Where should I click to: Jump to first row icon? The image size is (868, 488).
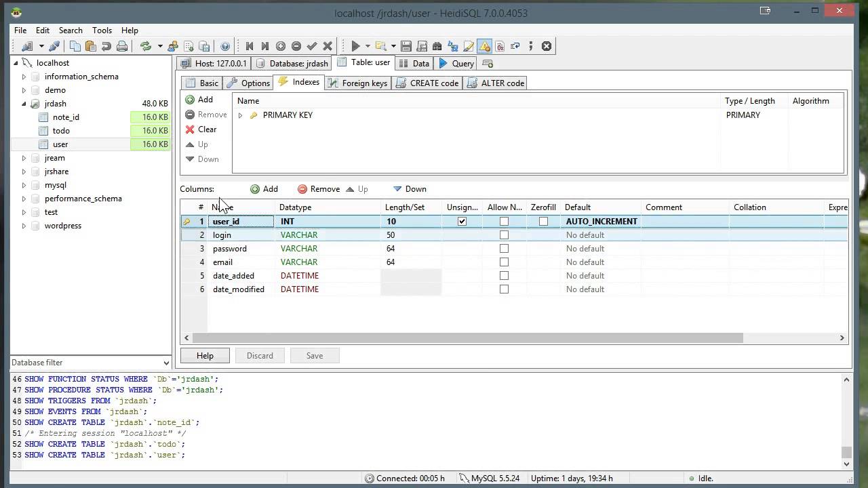click(x=249, y=46)
